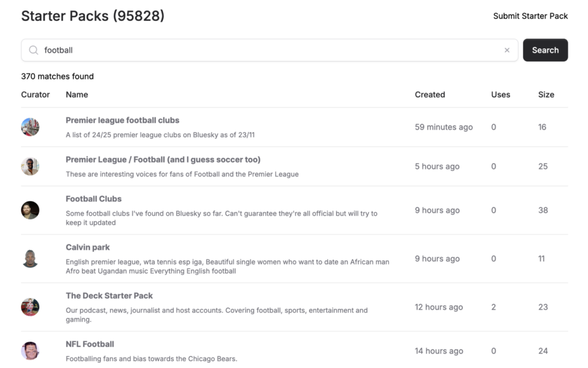This screenshot has width=588, height=368.
Task: Click curator avatar for Premier league football clubs
Action: [30, 127]
